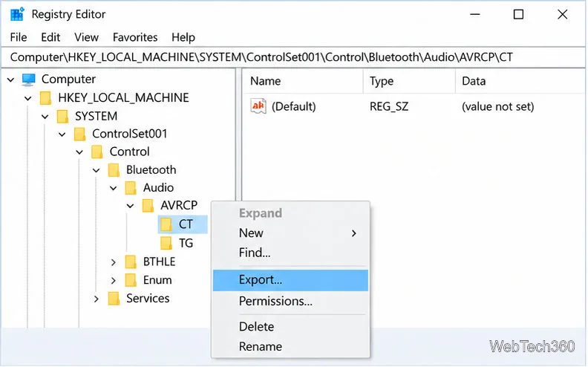Screen dimensions: 588x367
Task: Click the Control folder icon
Action: click(97, 152)
